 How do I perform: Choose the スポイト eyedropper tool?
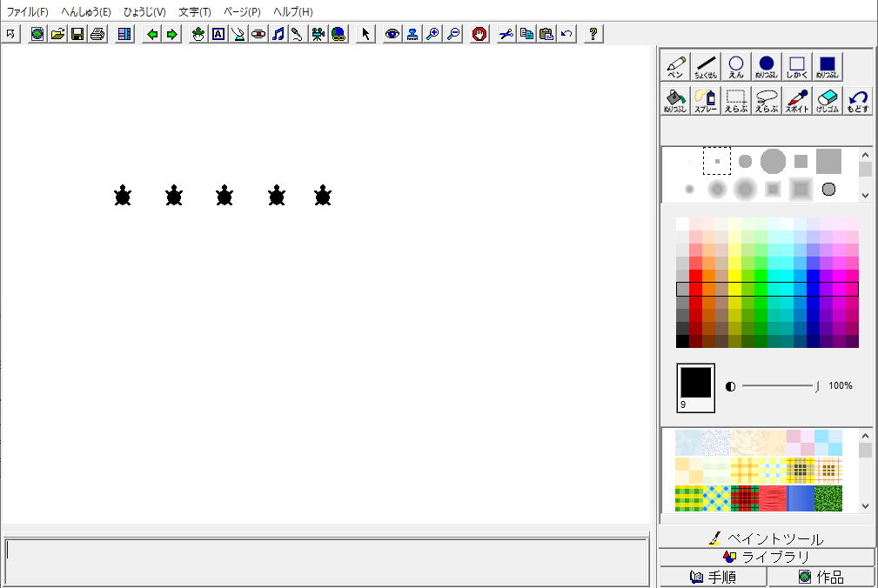(x=797, y=100)
